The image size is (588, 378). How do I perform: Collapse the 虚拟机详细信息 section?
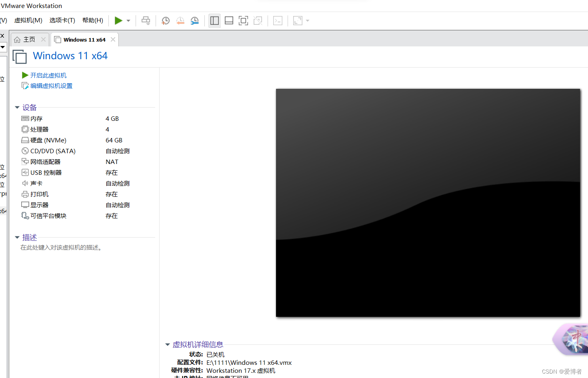point(168,344)
